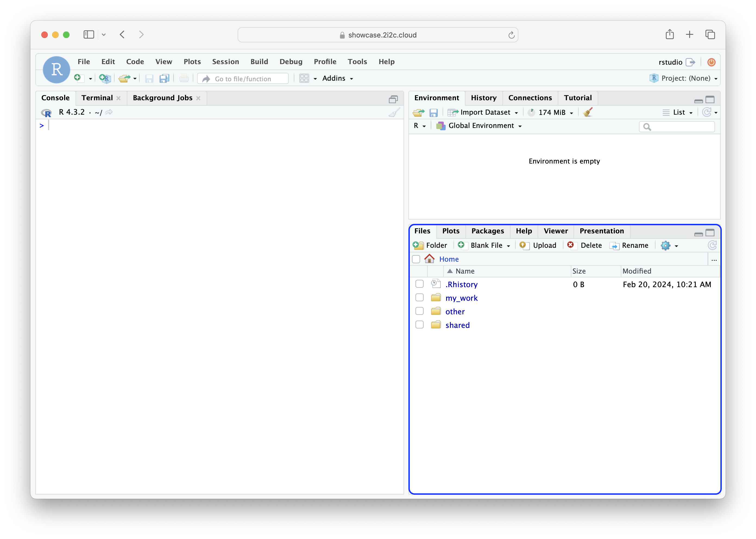Toggle checkbox next to .Rhistory file
Screen dimensions: 756x539
(x=419, y=284)
